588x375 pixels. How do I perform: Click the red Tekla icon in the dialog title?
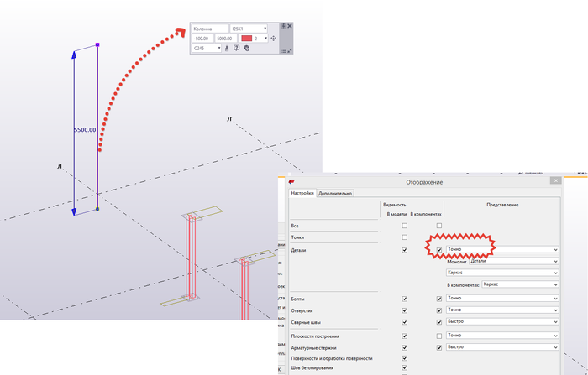[291, 182]
